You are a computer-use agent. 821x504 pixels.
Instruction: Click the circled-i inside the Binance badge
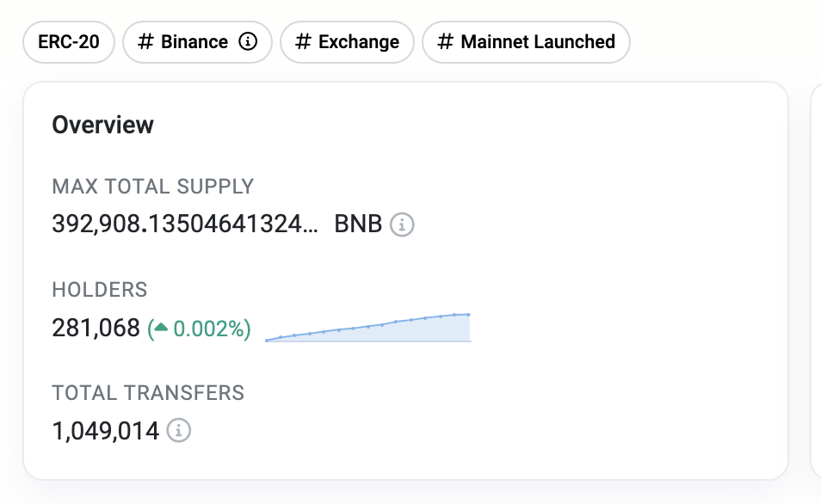(x=248, y=40)
